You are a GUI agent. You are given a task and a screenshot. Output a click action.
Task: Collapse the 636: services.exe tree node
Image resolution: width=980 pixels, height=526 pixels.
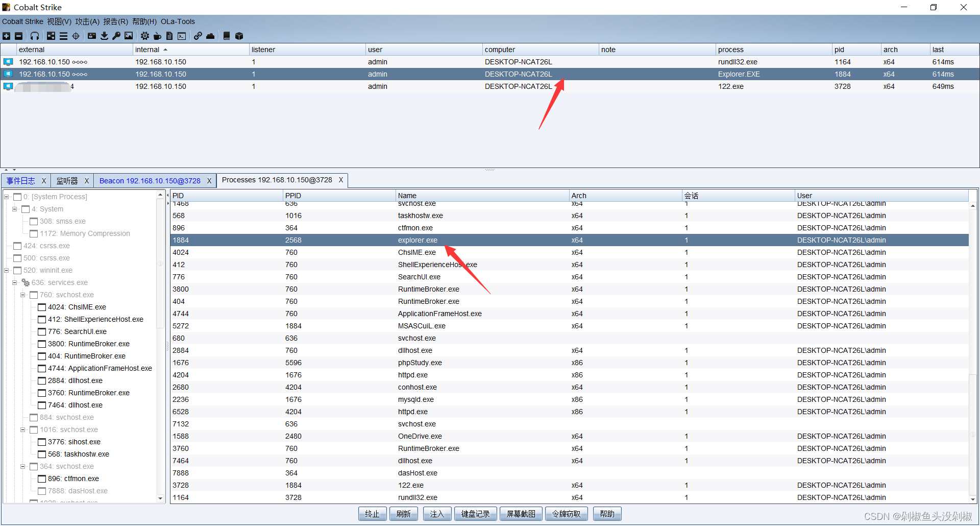pyautogui.click(x=15, y=282)
